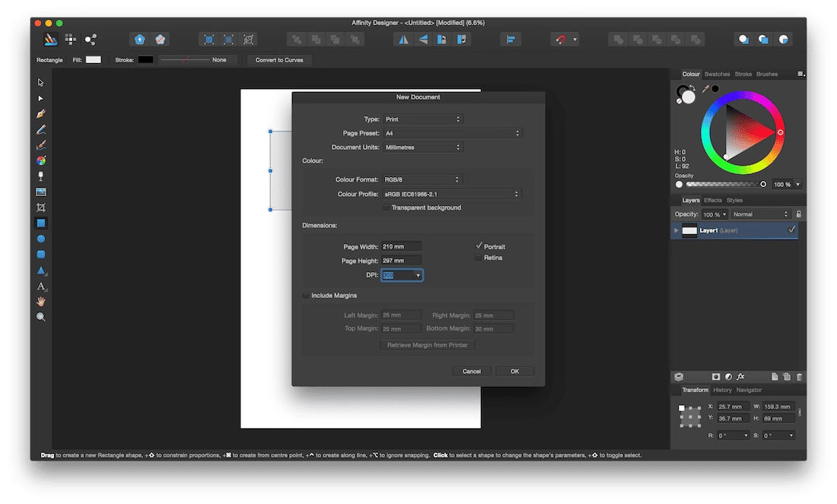Enable Include Margins checkbox
Viewport: 837px width, 504px height.
tap(306, 296)
